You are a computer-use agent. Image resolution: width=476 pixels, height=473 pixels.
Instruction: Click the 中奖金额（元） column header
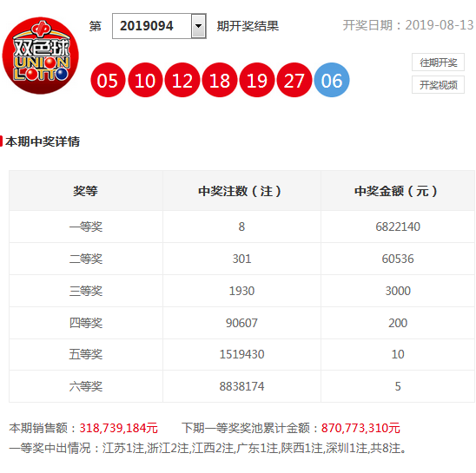398,191
